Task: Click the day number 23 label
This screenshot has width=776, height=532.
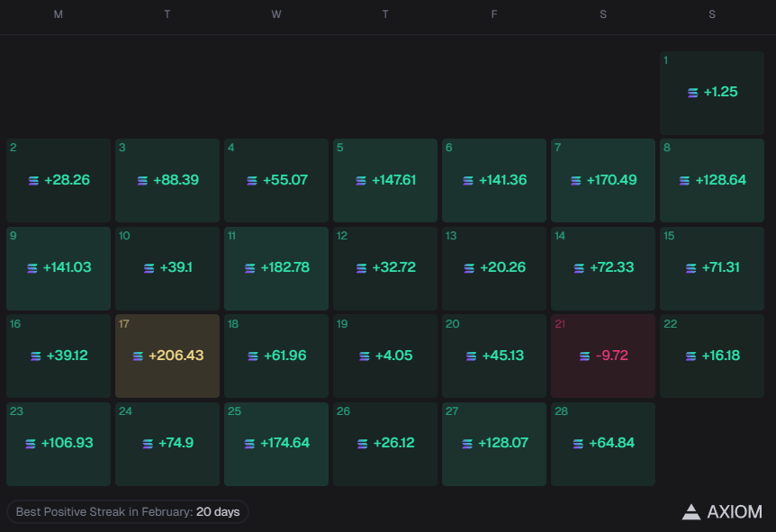Action: (x=16, y=411)
